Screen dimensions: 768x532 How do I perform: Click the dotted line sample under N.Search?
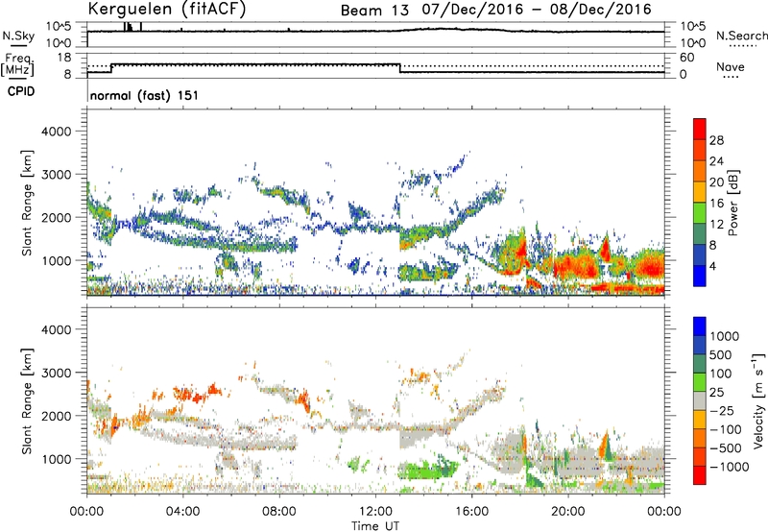coord(742,46)
